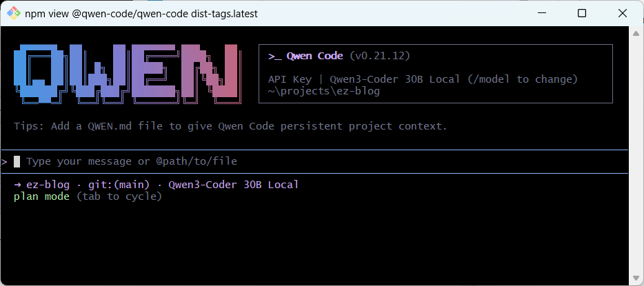Viewport: 644px width, 286px height.
Task: Click the '(tab to cycle)' hint
Action: pyautogui.click(x=119, y=196)
